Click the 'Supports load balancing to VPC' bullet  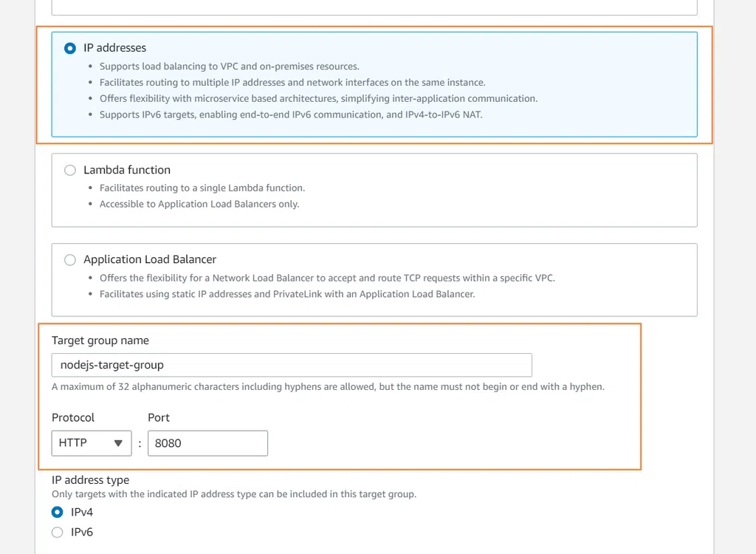[230, 66]
